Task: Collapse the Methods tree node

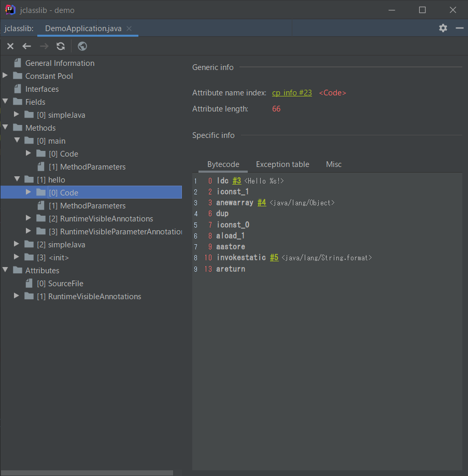Action: 6,128
